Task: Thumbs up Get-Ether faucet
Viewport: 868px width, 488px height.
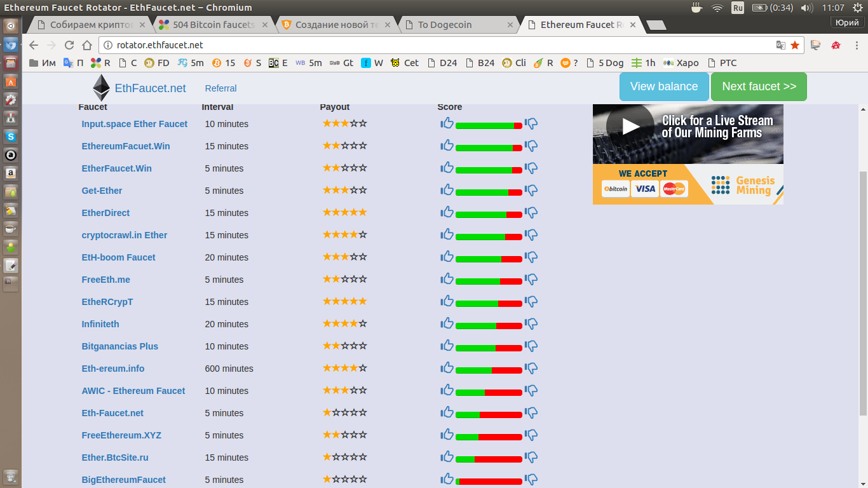Action: pyautogui.click(x=447, y=190)
